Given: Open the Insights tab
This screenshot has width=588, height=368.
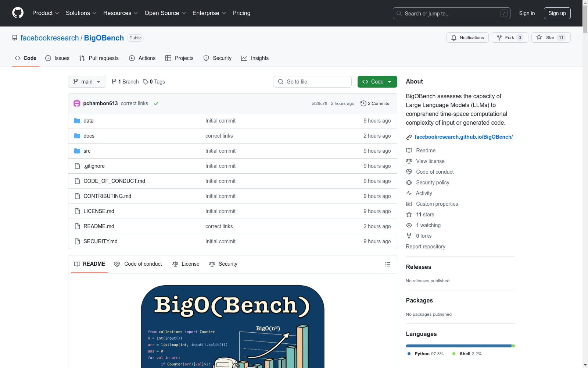Looking at the screenshot, I should coord(255,58).
